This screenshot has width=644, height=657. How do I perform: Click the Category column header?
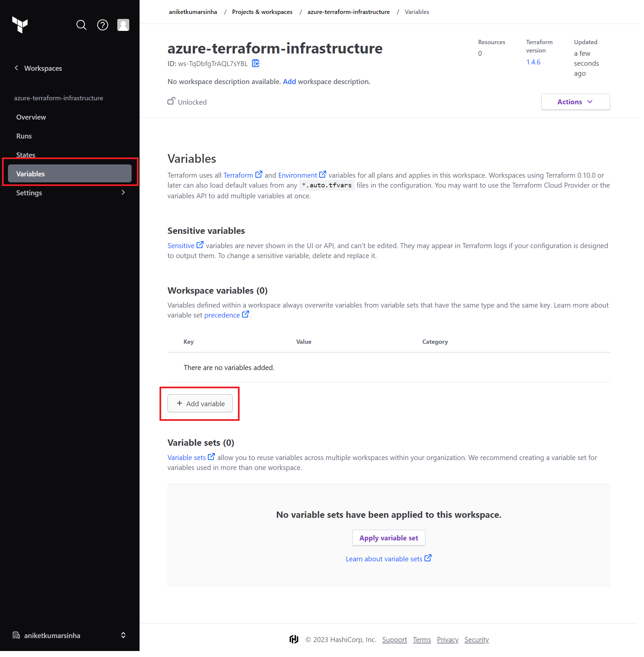pos(435,342)
